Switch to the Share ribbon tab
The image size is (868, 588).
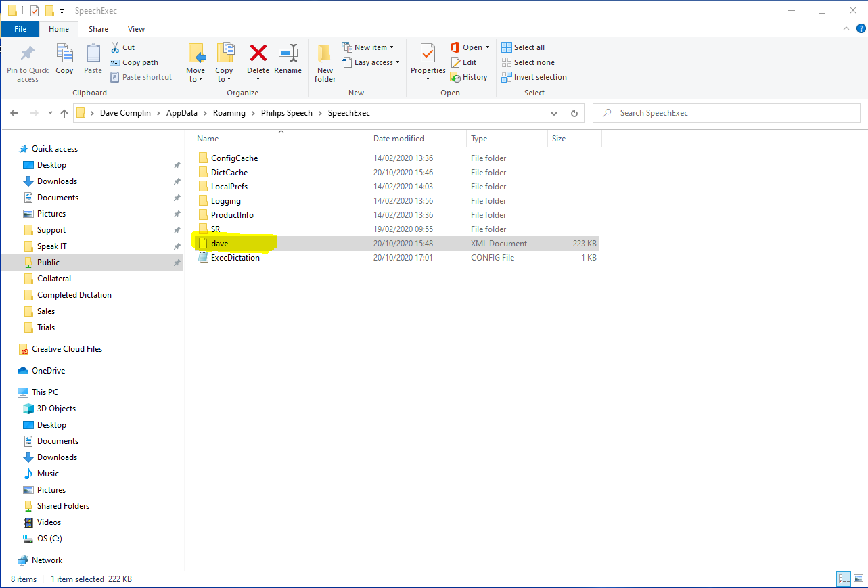[98, 29]
